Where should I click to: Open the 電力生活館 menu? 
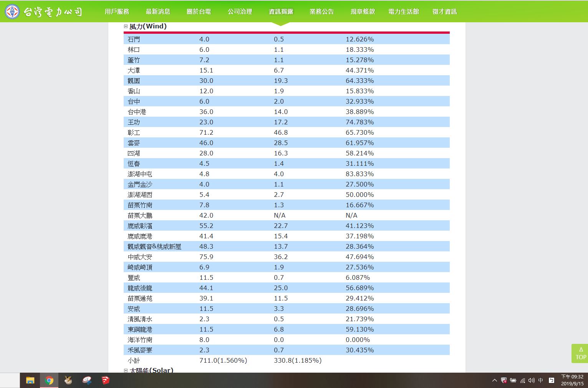tap(404, 12)
